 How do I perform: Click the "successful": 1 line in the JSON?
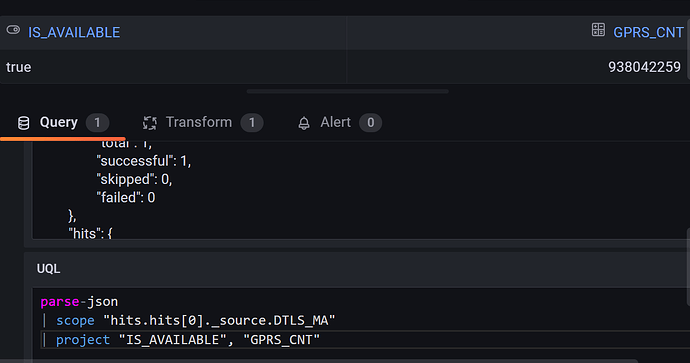144,161
